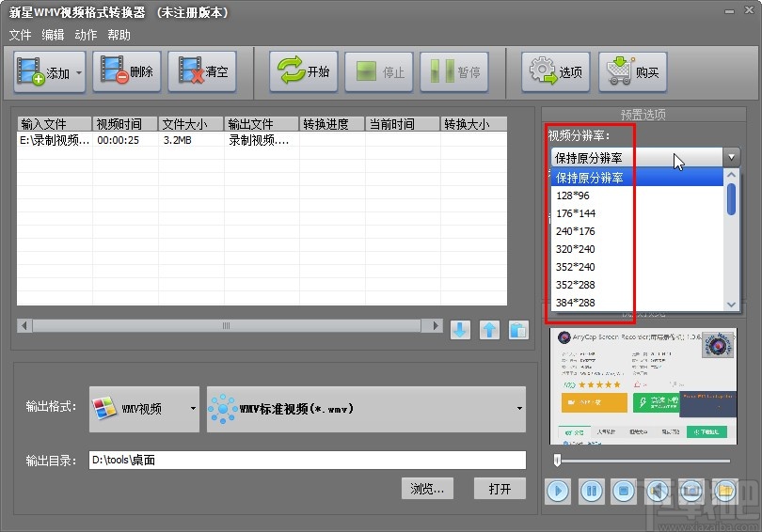The image size is (762, 532).
Task: Click the 购买 (Buy) cart button
Action: click(x=632, y=71)
